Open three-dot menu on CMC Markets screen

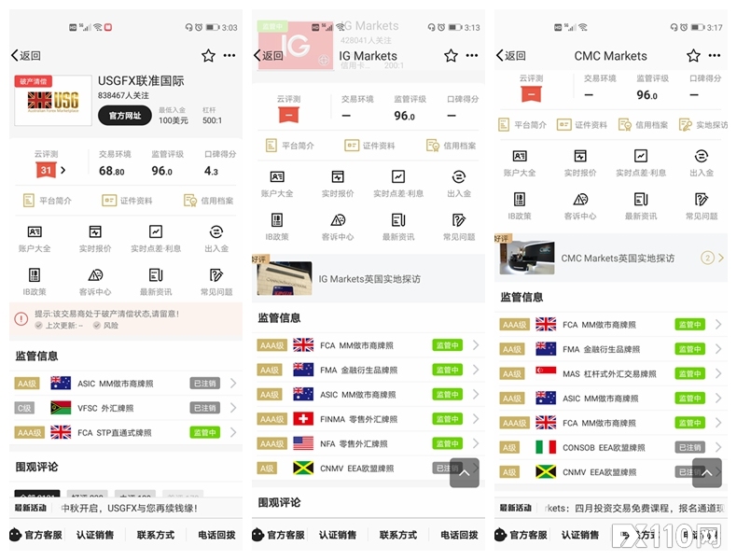(715, 55)
